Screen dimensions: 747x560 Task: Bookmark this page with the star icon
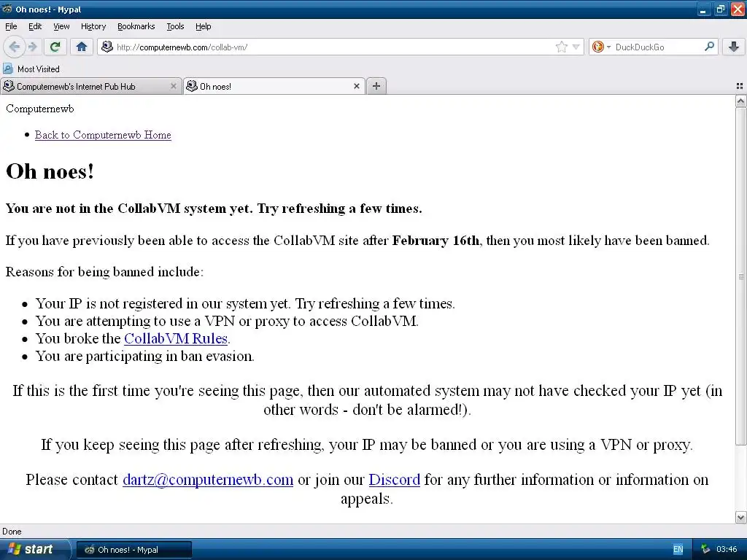coord(562,47)
